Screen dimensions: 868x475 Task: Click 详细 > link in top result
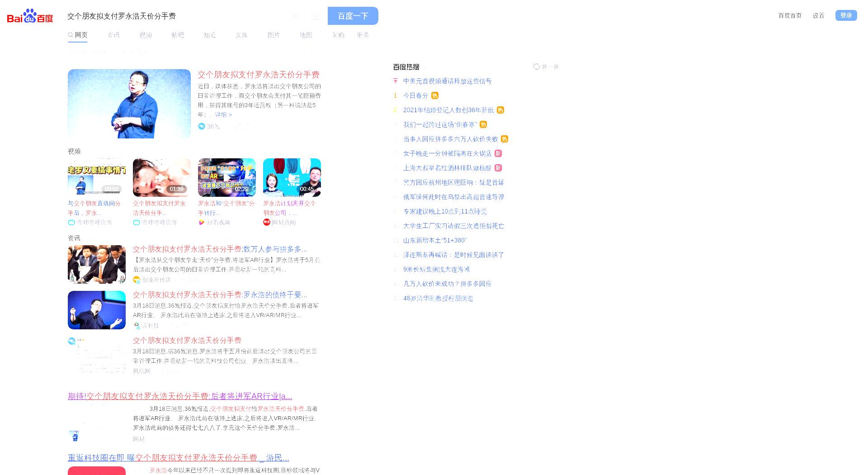223,114
